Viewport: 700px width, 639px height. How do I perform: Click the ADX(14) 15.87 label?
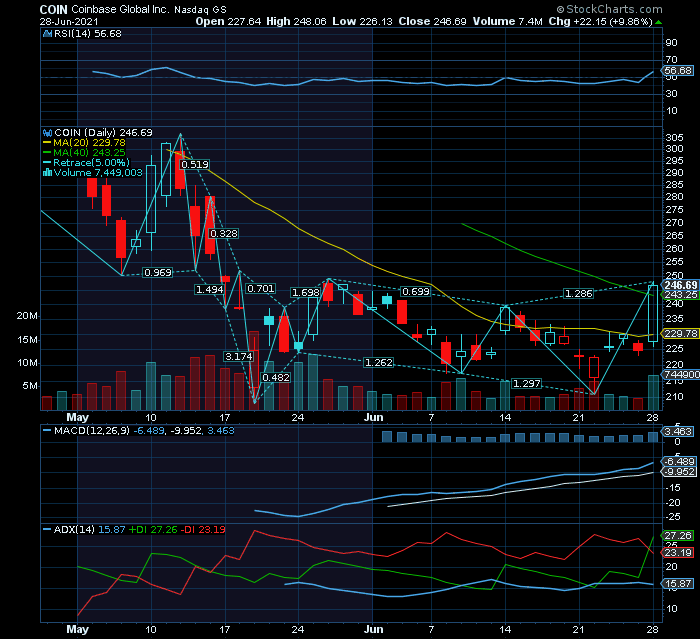(89, 530)
